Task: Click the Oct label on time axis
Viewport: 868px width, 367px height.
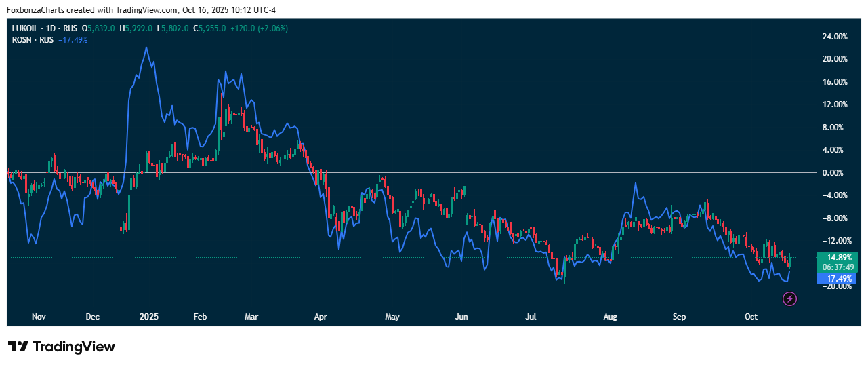Action: tap(751, 317)
